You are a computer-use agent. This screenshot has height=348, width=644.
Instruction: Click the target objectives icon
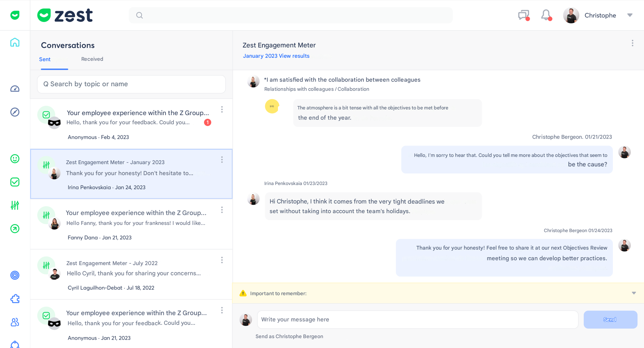coord(15,275)
